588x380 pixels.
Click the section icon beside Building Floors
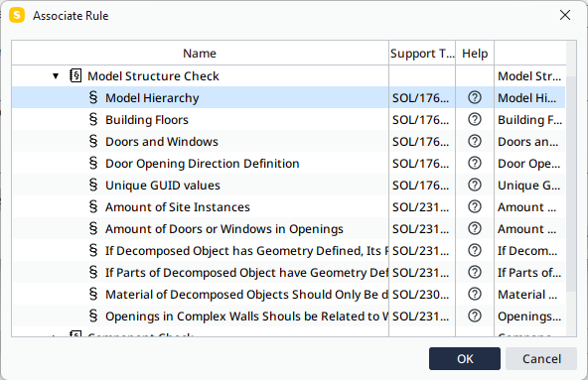click(x=93, y=119)
